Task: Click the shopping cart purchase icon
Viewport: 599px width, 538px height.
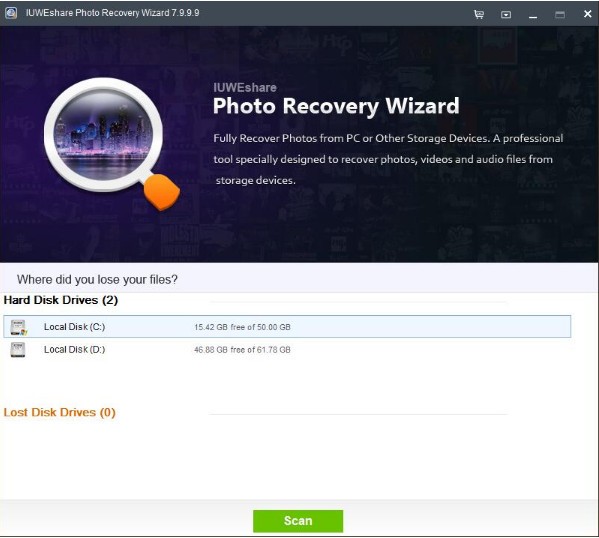Action: pyautogui.click(x=479, y=14)
